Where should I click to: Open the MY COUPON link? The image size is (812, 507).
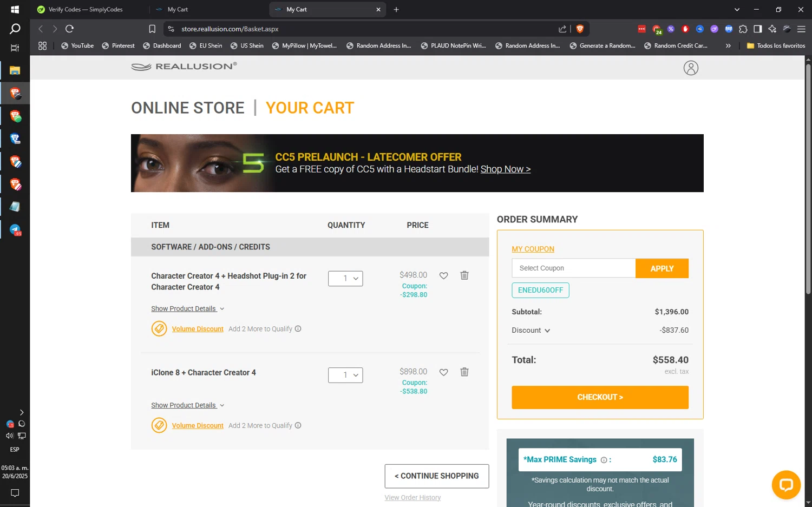(533, 249)
